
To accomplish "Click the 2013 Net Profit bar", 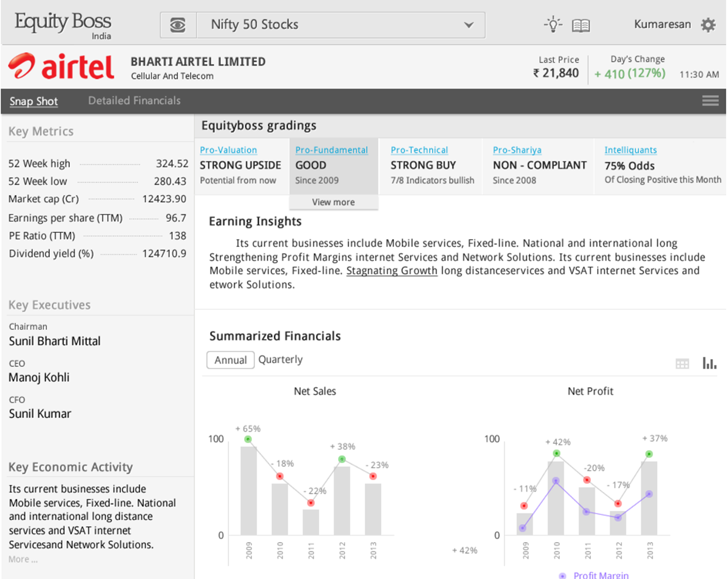I will tap(649, 498).
